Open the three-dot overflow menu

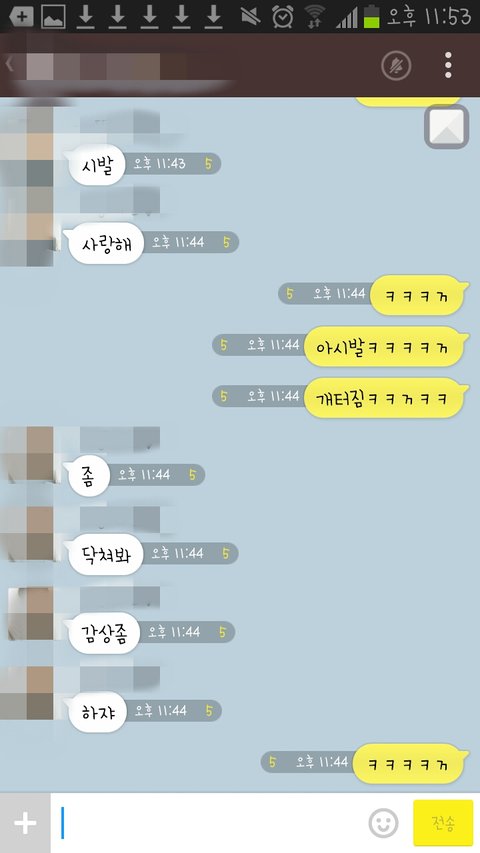(x=448, y=65)
